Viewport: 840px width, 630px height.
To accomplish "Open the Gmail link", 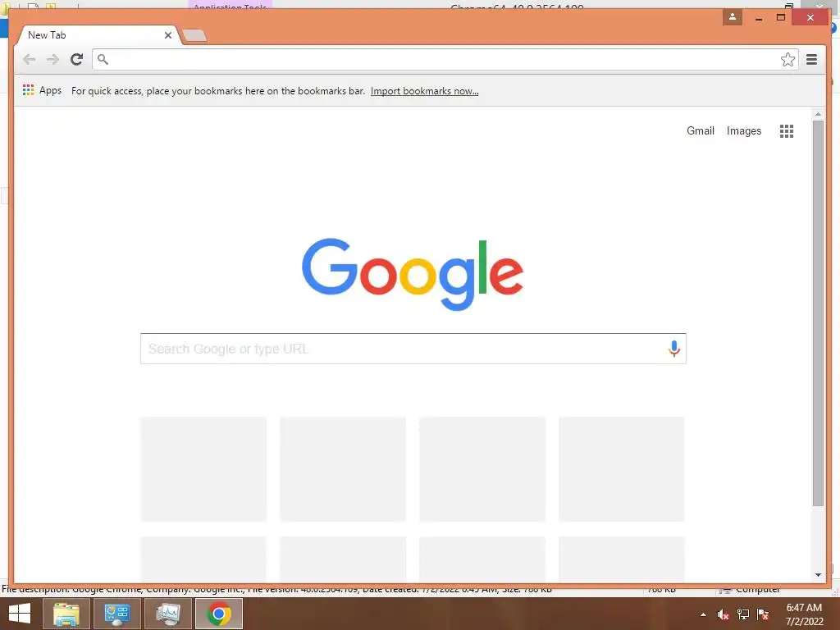I will 701,130.
